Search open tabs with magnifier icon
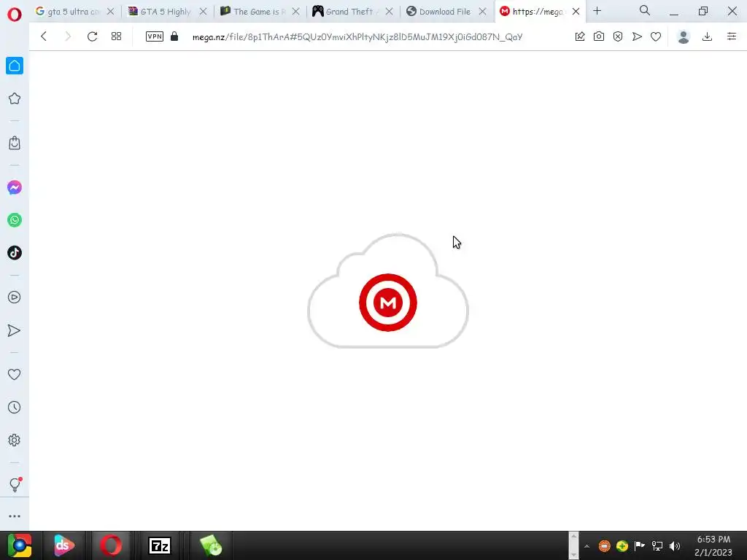 tap(645, 10)
